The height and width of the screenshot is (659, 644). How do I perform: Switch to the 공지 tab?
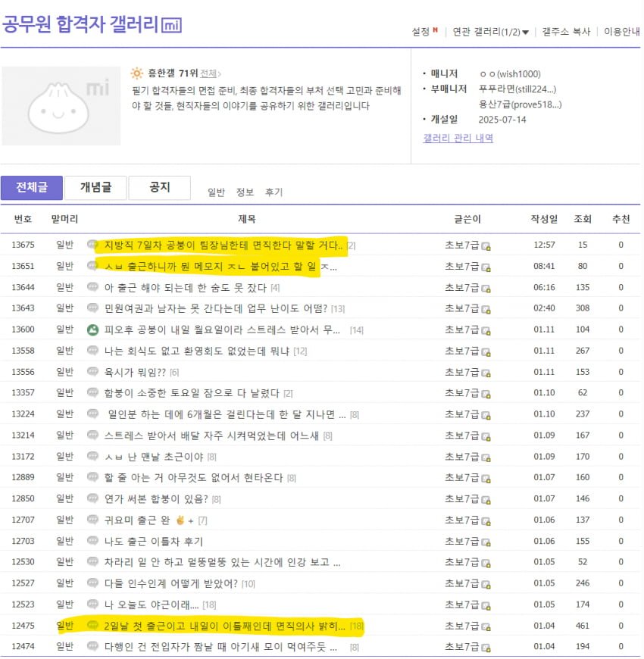[159, 186]
